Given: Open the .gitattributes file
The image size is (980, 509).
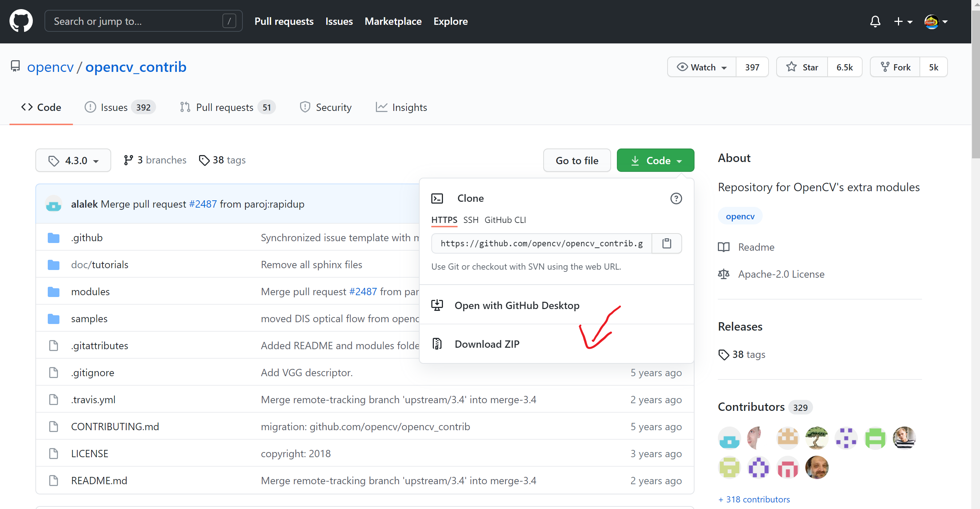Looking at the screenshot, I should coord(100,346).
